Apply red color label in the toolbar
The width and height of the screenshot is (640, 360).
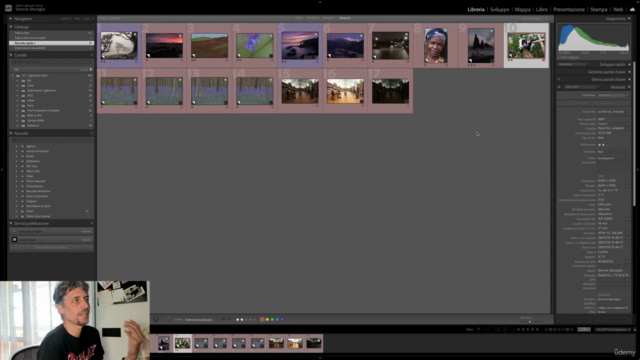coord(262,320)
